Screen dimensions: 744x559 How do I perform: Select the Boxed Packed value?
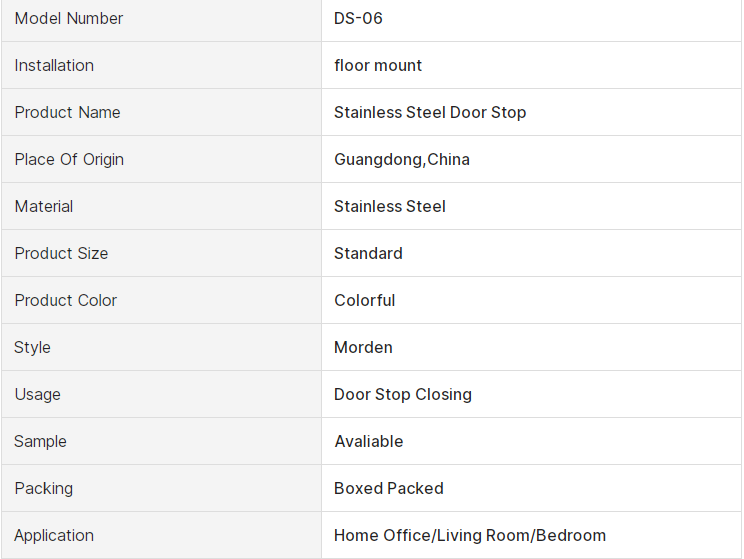click(389, 488)
